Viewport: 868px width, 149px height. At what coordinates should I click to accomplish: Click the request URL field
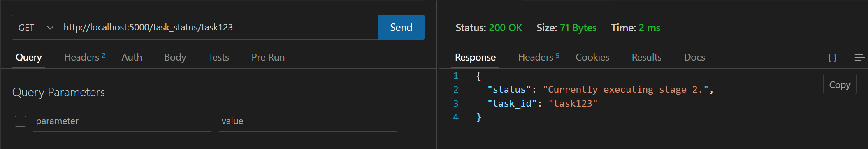pyautogui.click(x=218, y=27)
